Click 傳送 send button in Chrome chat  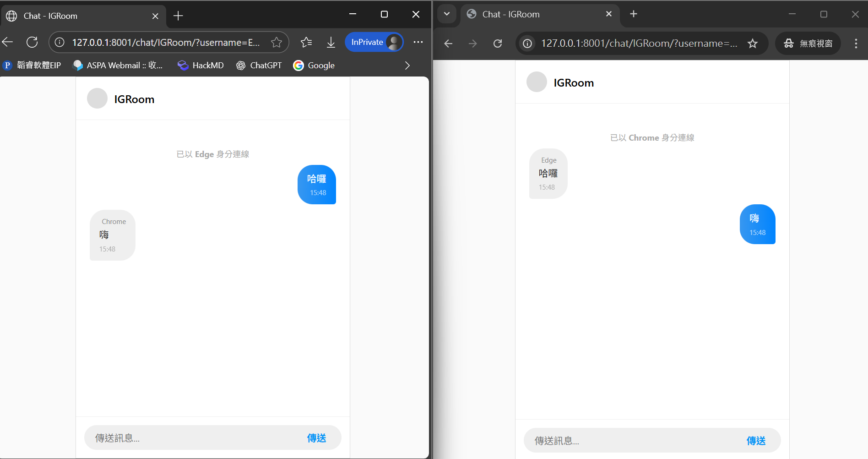tap(756, 441)
